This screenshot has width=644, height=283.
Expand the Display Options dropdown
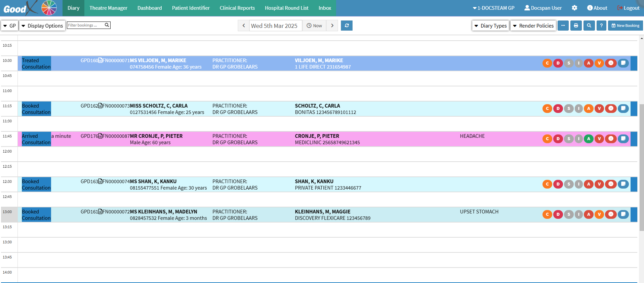[42, 26]
